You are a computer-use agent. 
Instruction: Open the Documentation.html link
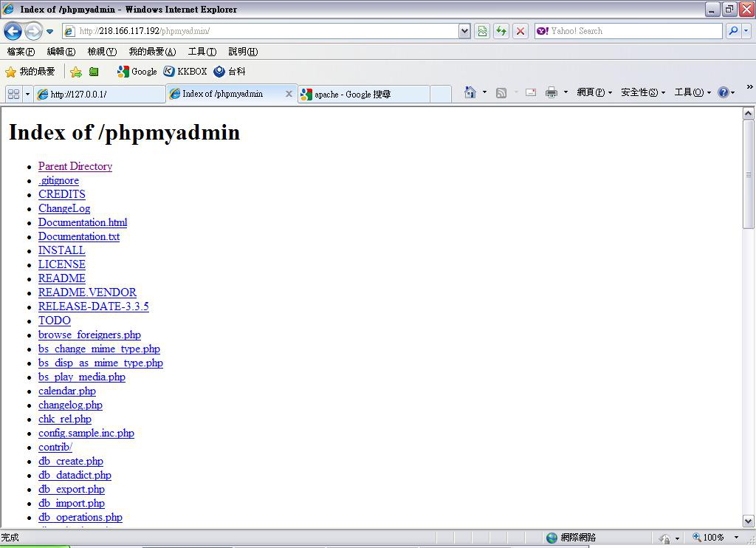(x=83, y=222)
